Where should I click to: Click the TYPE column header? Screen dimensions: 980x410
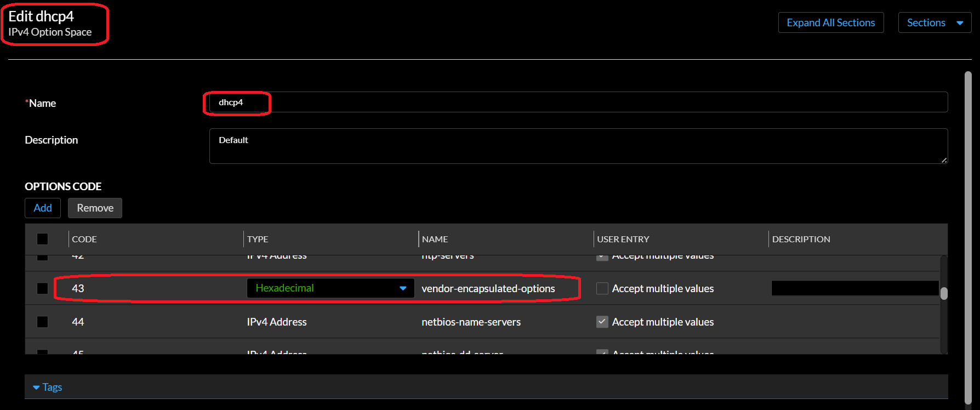[x=258, y=239]
